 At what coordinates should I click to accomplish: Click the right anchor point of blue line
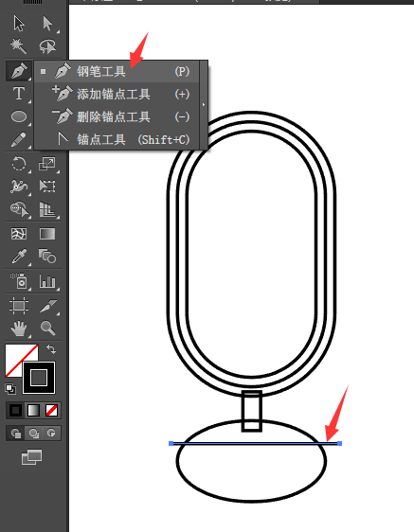tap(339, 443)
